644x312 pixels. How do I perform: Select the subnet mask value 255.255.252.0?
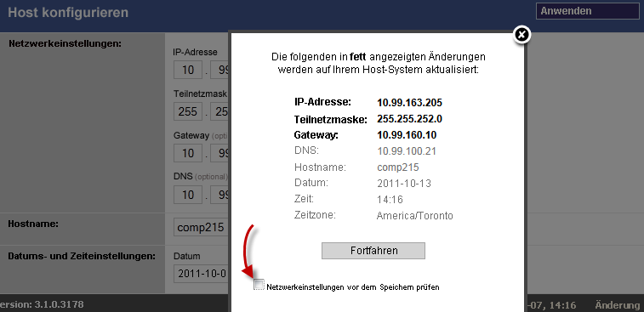coord(409,119)
